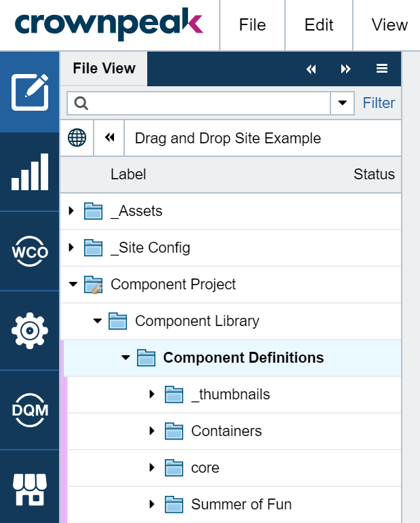Click the _Assets folder icon
This screenshot has width=420, height=523.
[93, 211]
